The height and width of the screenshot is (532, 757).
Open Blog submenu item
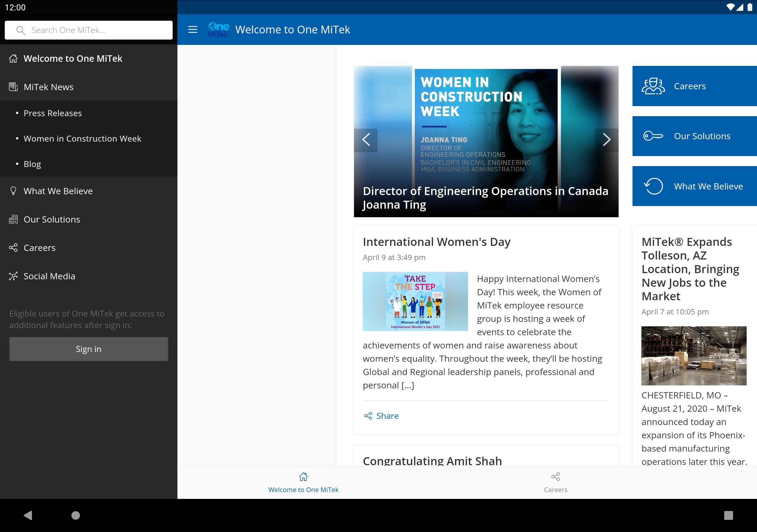(89, 164)
